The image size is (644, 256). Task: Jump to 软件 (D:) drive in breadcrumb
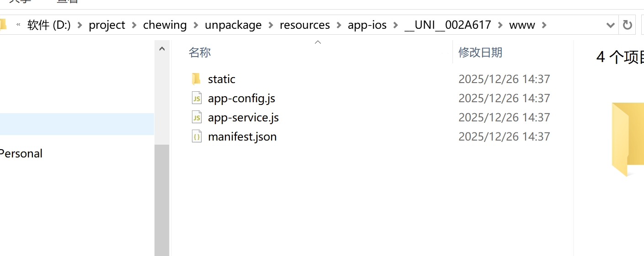49,25
